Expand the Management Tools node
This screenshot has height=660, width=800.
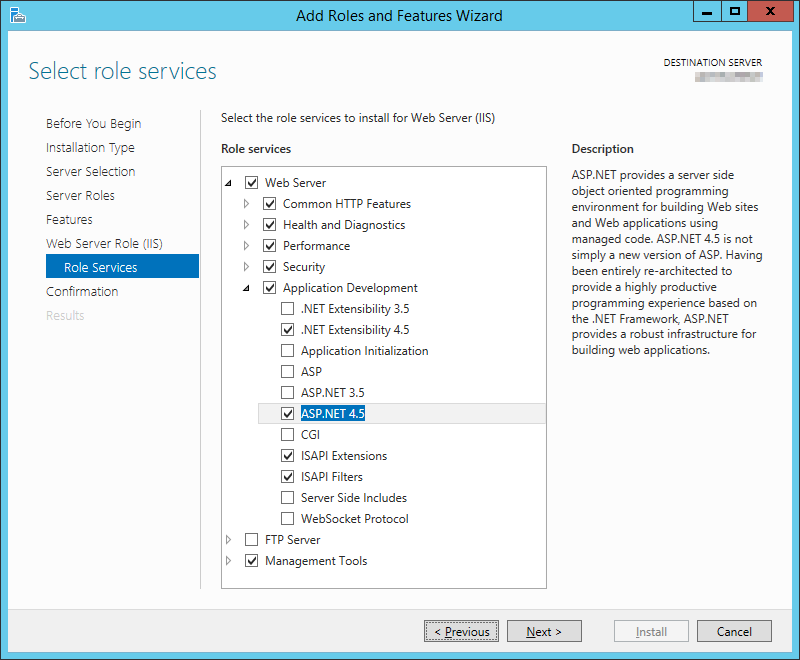point(229,561)
